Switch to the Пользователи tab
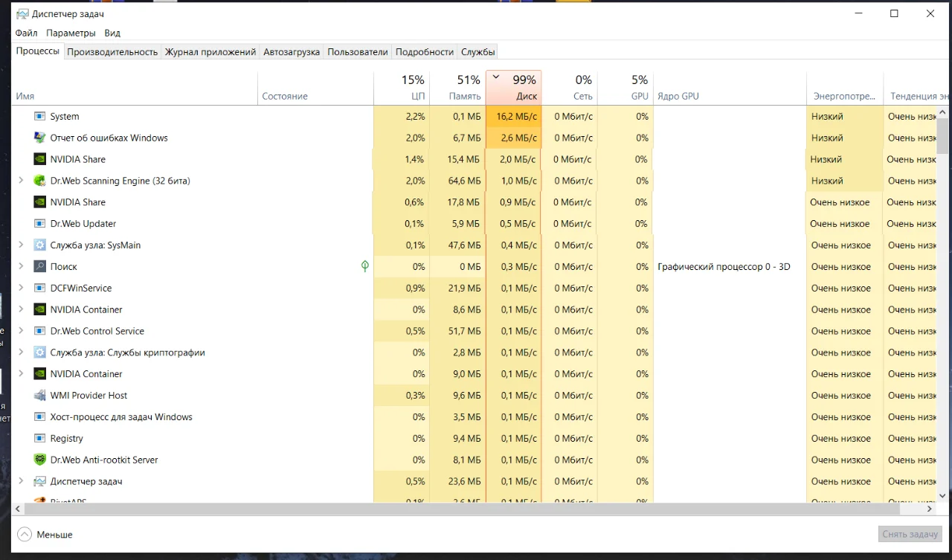The width and height of the screenshot is (952, 560). (358, 52)
